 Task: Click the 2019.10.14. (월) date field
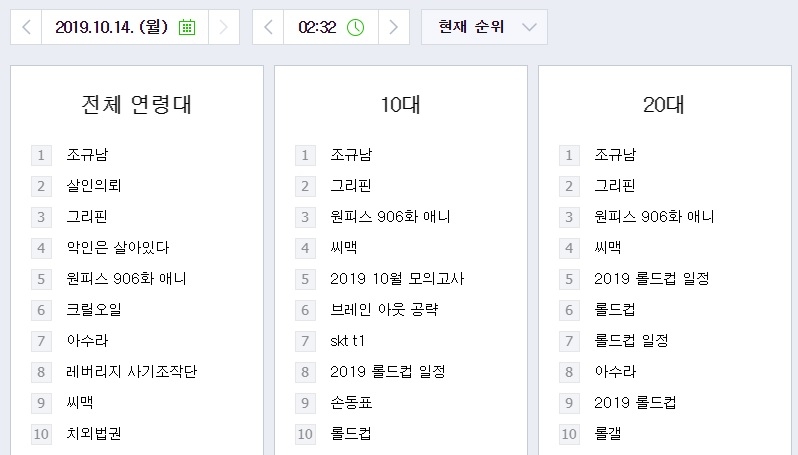point(110,28)
